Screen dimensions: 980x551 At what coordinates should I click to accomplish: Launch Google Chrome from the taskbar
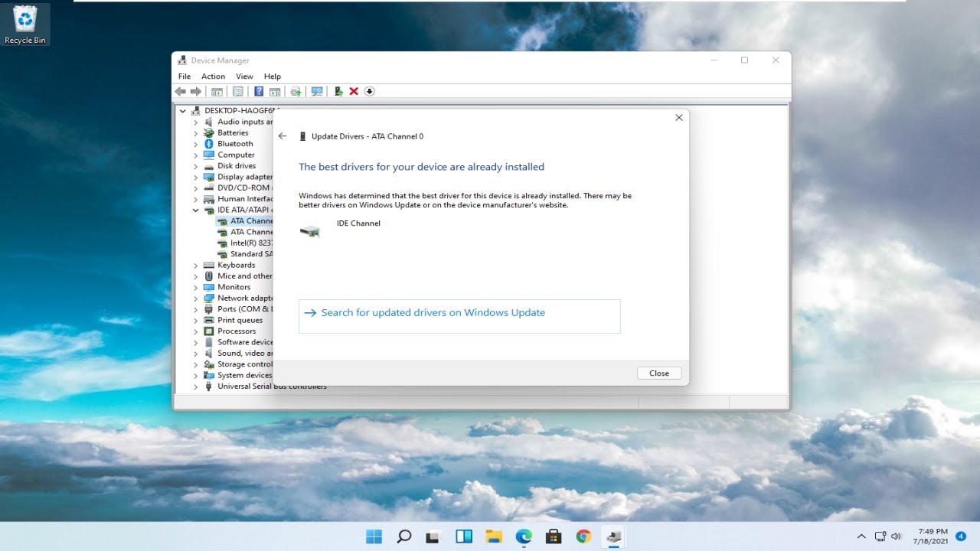[x=583, y=536]
